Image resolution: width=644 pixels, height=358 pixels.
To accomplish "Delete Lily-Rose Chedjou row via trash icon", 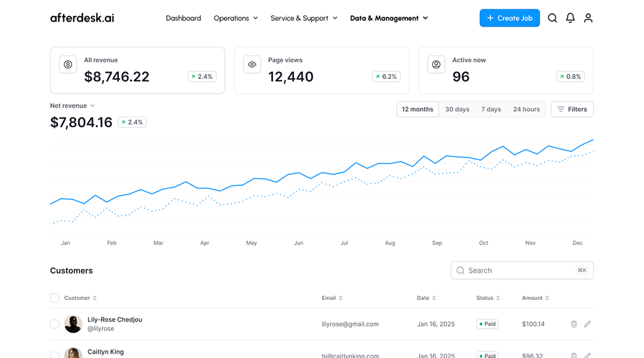I will 573,324.
